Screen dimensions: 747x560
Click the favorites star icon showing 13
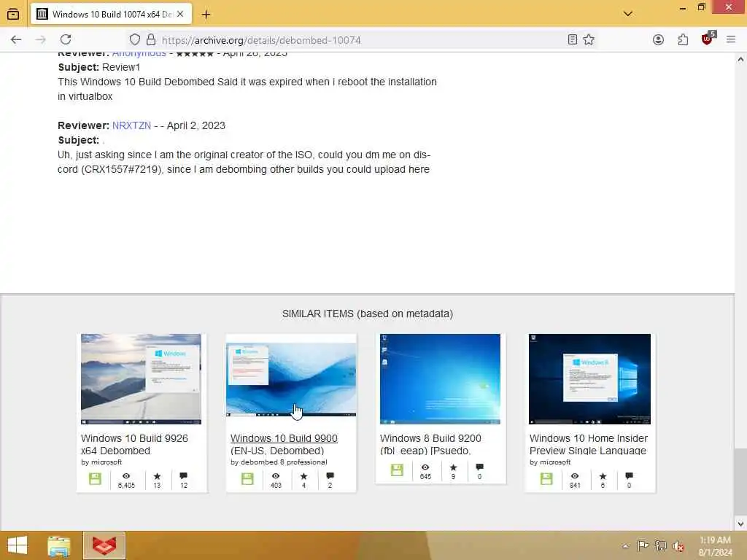pyautogui.click(x=158, y=476)
